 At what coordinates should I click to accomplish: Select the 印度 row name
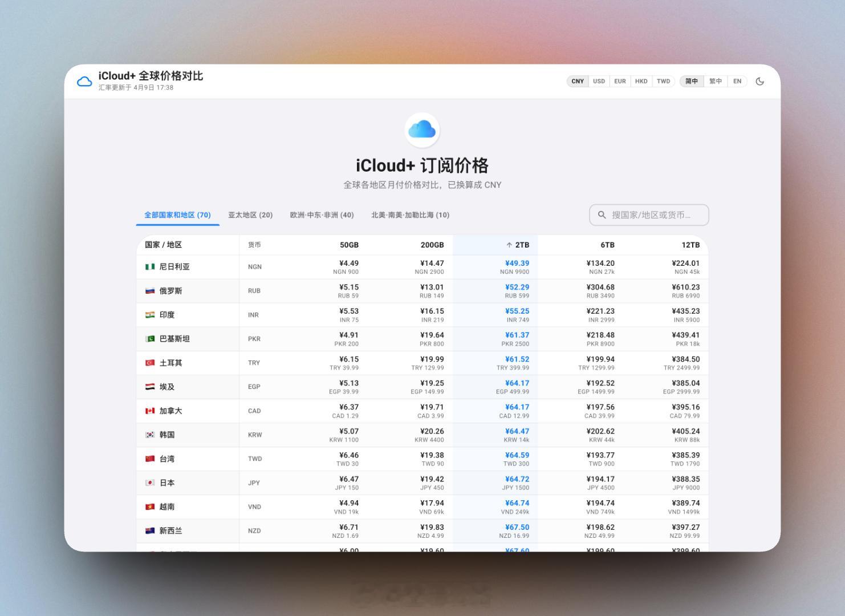click(167, 314)
